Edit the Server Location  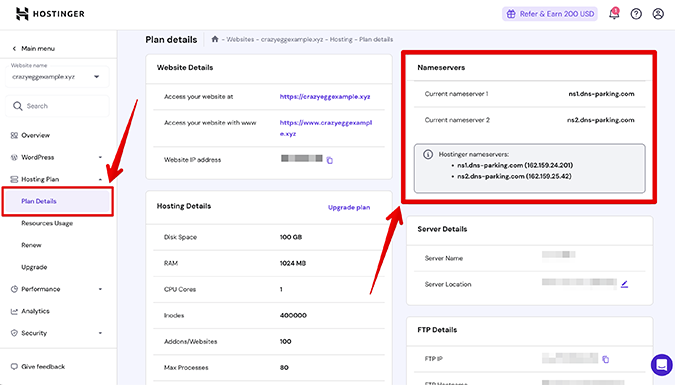[x=624, y=284]
